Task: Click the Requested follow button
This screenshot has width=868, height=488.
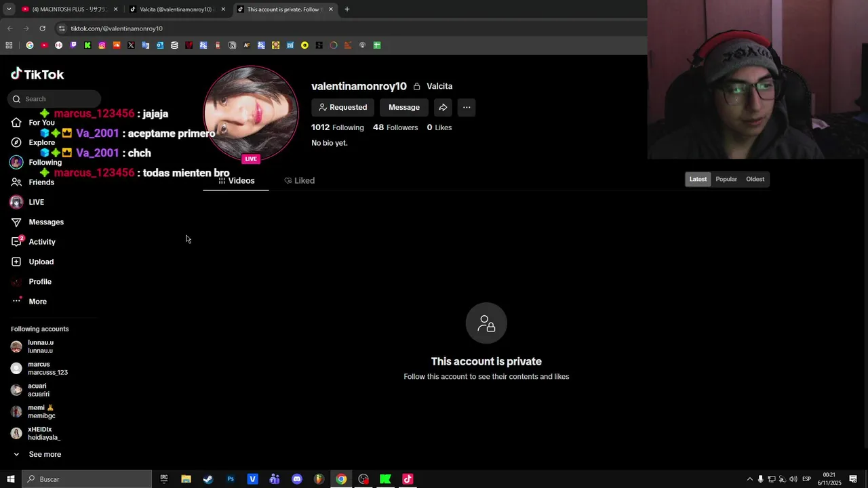Action: (342, 107)
